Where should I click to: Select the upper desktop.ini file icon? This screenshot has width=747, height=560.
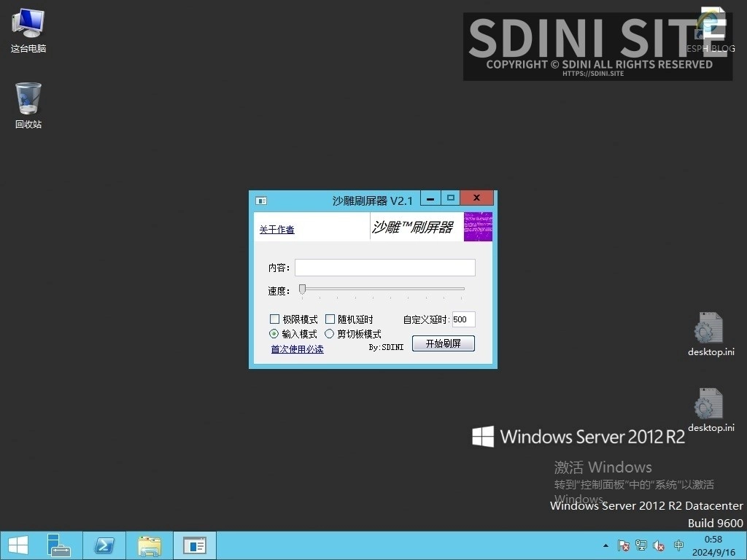pos(711,334)
